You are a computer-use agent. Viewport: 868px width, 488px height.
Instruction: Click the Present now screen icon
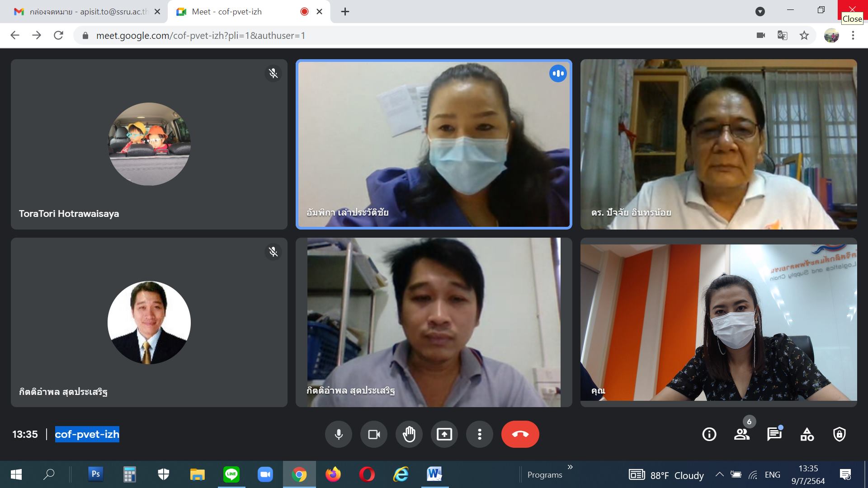(444, 434)
